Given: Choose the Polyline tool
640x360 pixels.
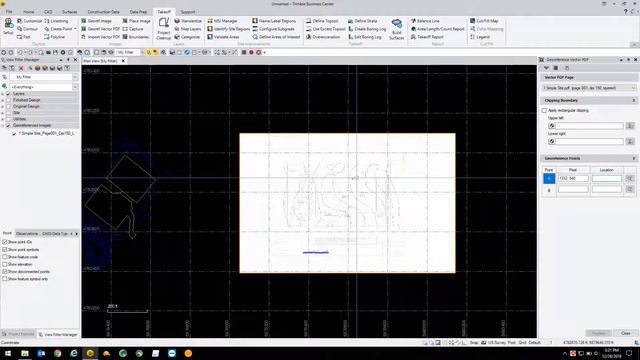Looking at the screenshot, I should [55, 37].
